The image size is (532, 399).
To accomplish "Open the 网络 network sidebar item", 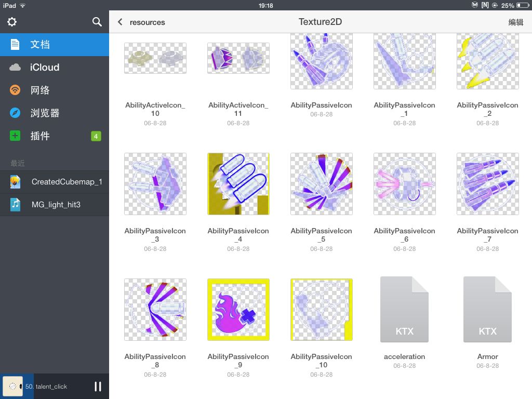I will pos(54,90).
